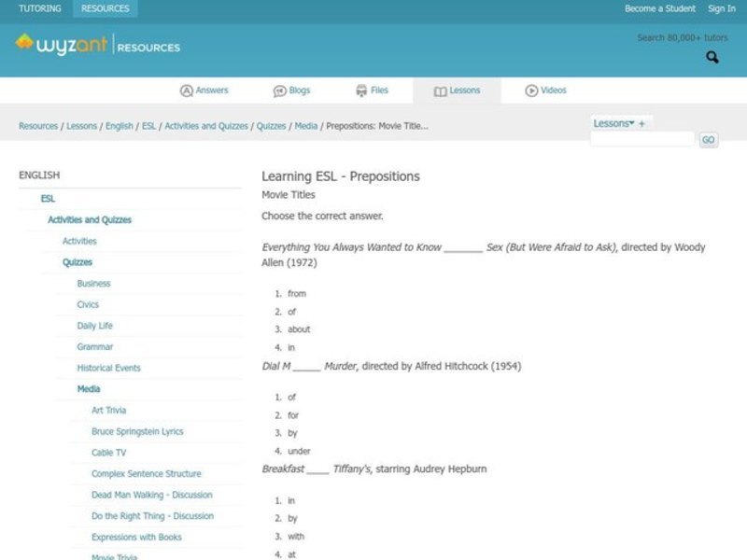Select the Resources top tab
Screen dimensions: 747x560
105,8
